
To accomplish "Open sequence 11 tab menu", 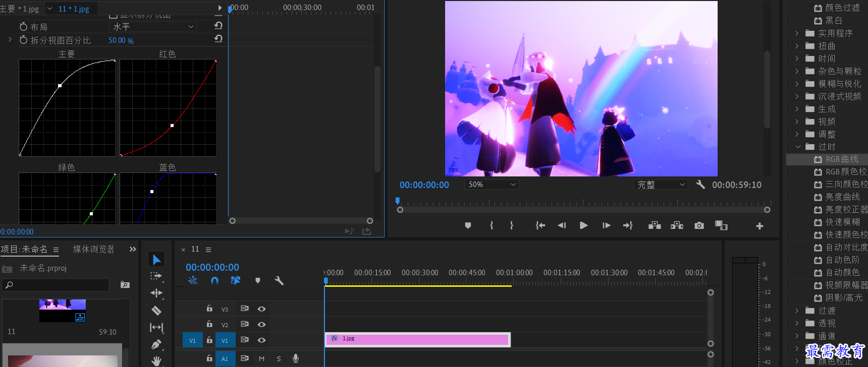I will click(208, 250).
